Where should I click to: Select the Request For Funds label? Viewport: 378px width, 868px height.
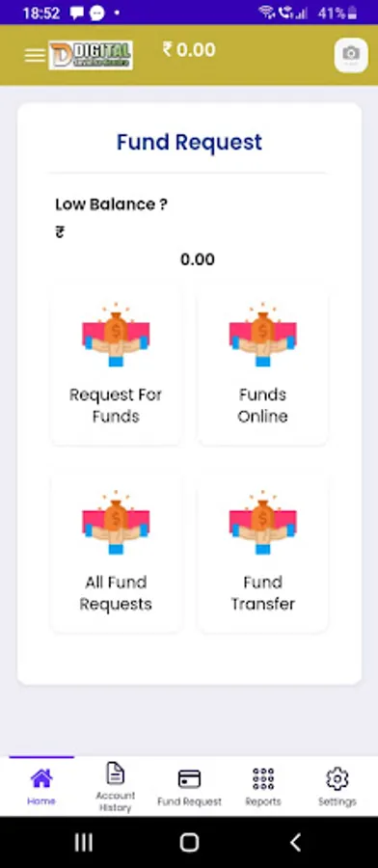(x=116, y=405)
